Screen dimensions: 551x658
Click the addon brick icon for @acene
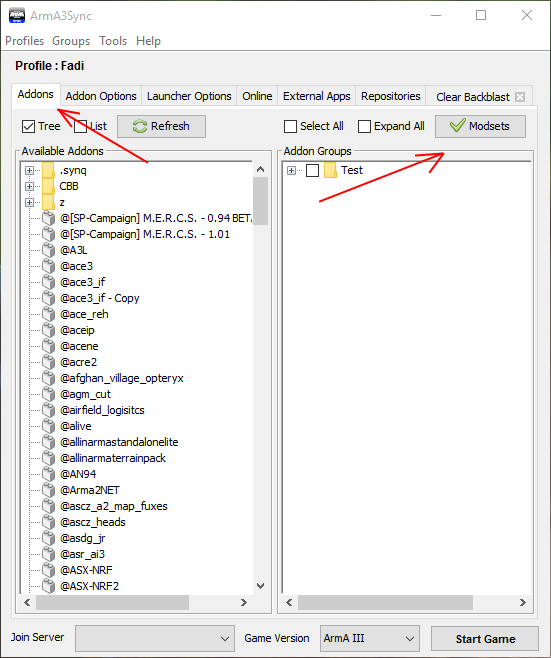(49, 346)
